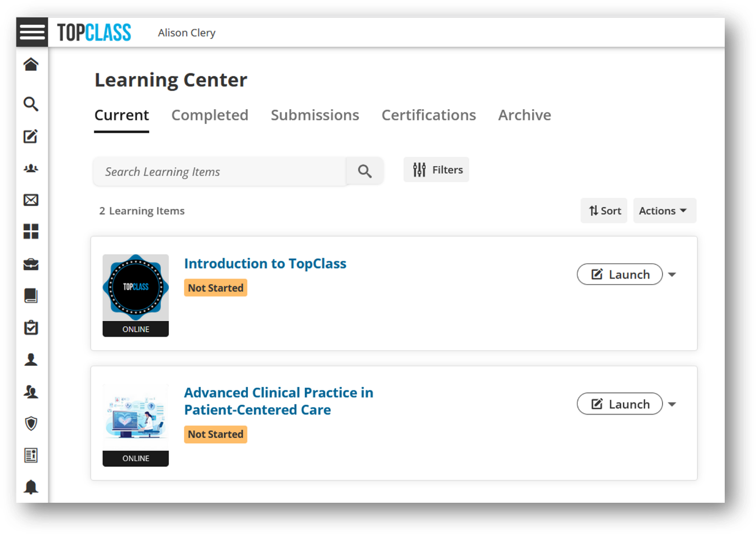Open the sidebar four-tile grid icon
The height and width of the screenshot is (534, 756).
(31, 231)
